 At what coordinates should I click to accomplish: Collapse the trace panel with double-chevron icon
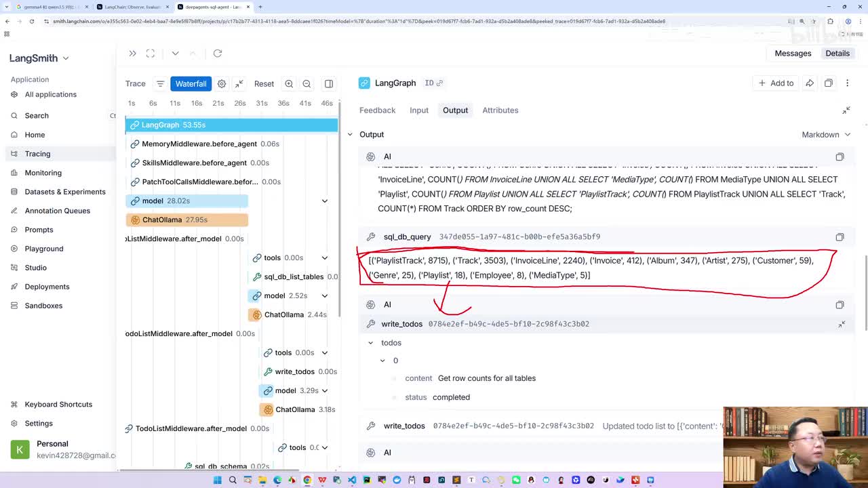[132, 54]
